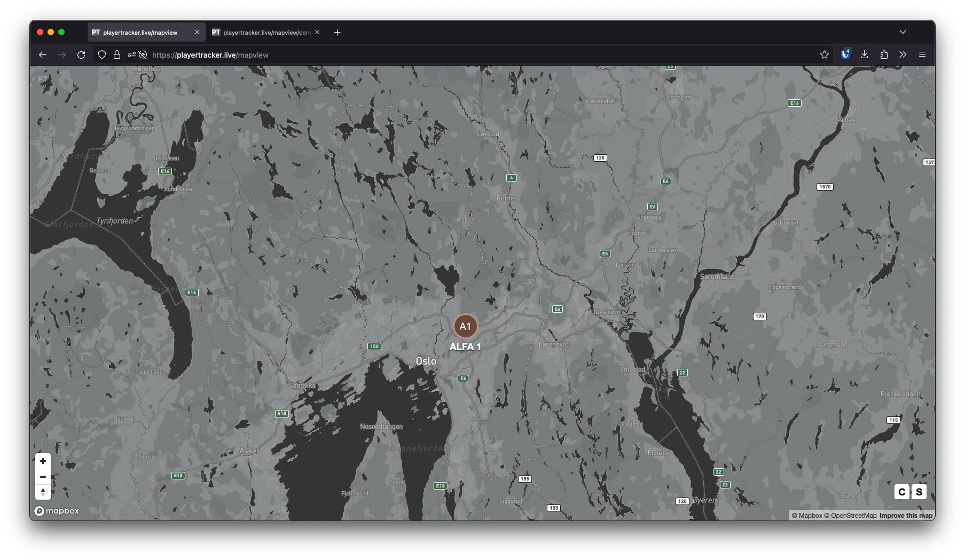Click the Nesoddtangen map label
This screenshot has width=965, height=560.
381,427
